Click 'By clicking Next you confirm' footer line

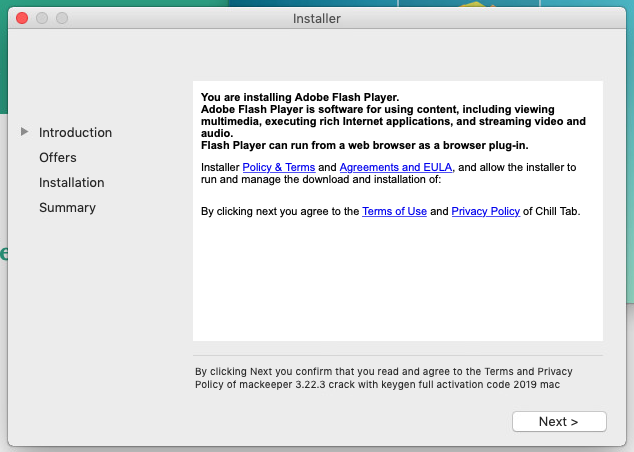point(384,372)
